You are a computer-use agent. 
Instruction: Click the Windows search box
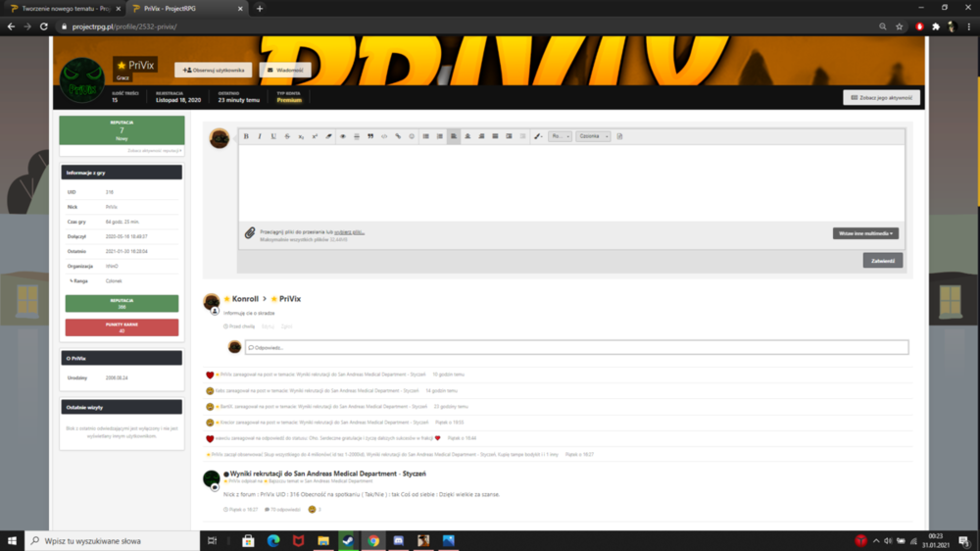point(112,541)
